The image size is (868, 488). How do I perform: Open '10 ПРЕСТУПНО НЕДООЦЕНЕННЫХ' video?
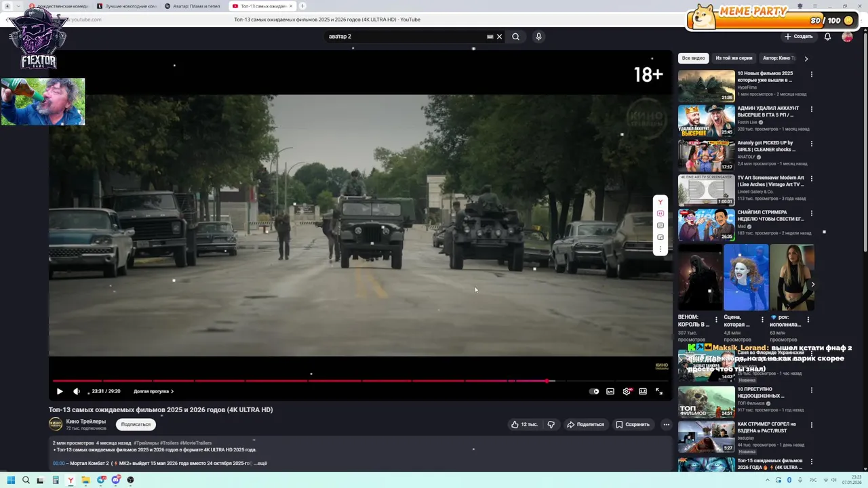click(x=707, y=401)
